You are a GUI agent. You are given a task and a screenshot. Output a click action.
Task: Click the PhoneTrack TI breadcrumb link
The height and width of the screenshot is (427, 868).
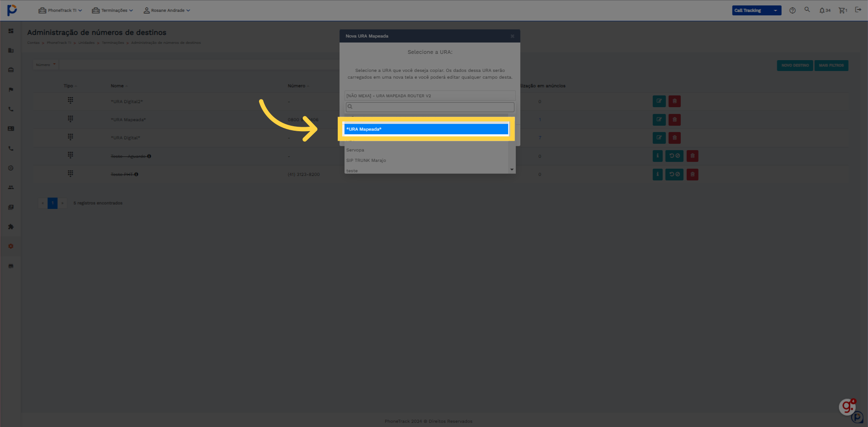coord(59,43)
